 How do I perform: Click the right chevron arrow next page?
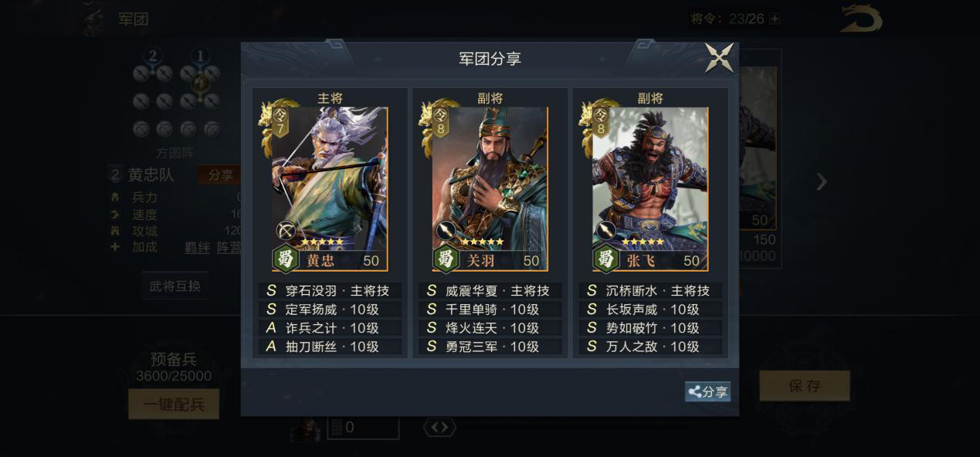(x=822, y=182)
